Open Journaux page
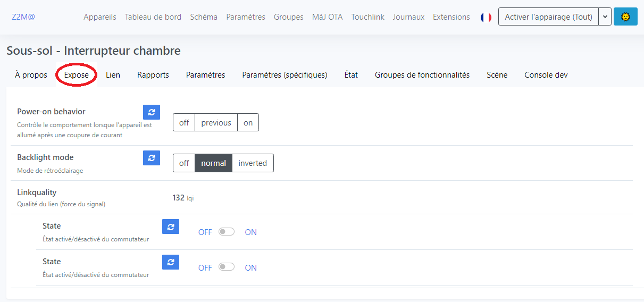644x302 pixels. pos(408,17)
